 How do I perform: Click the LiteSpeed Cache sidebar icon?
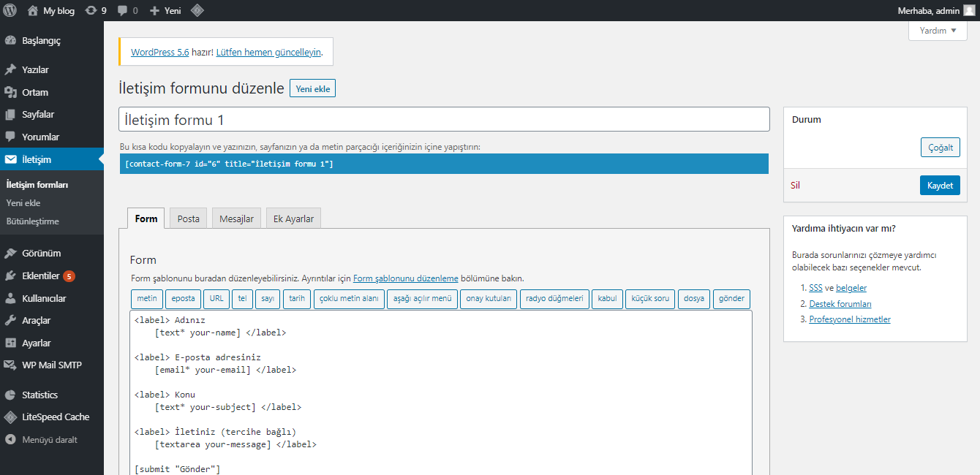click(x=10, y=417)
